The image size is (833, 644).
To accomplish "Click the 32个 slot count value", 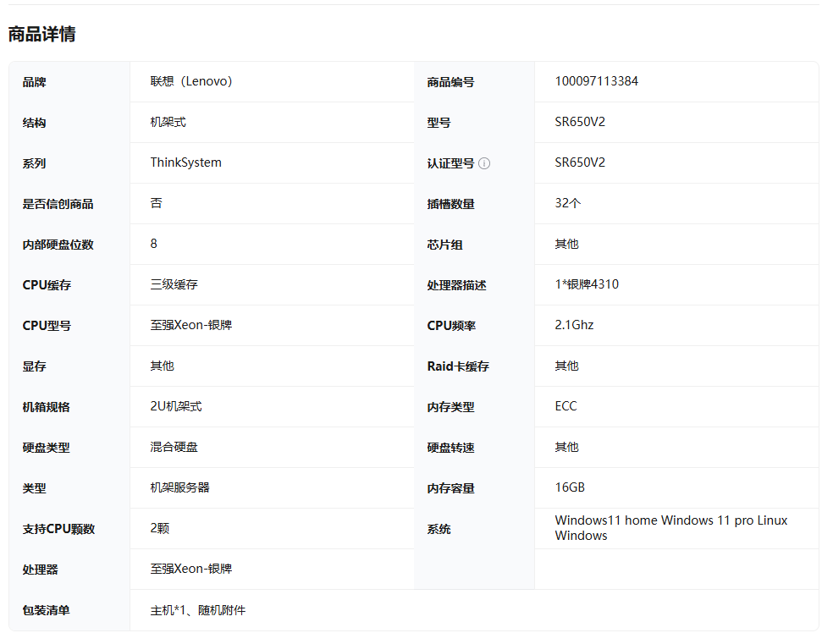I will pyautogui.click(x=568, y=203).
